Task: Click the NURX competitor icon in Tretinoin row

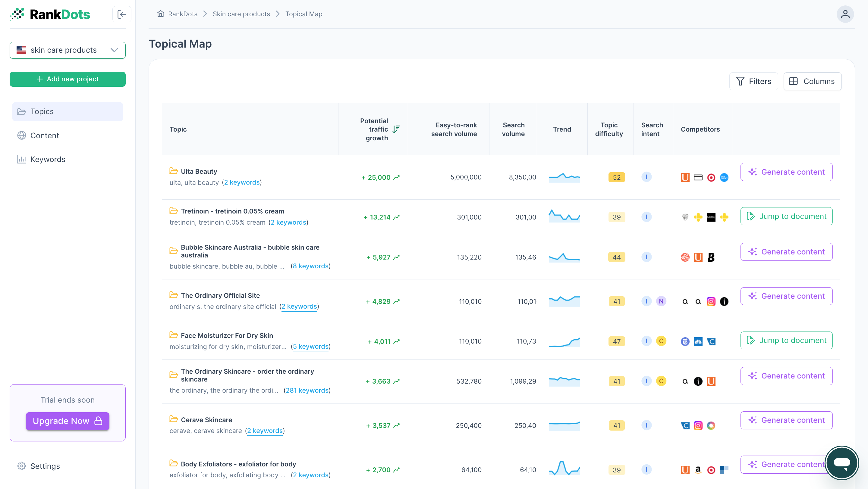Action: [x=711, y=217]
